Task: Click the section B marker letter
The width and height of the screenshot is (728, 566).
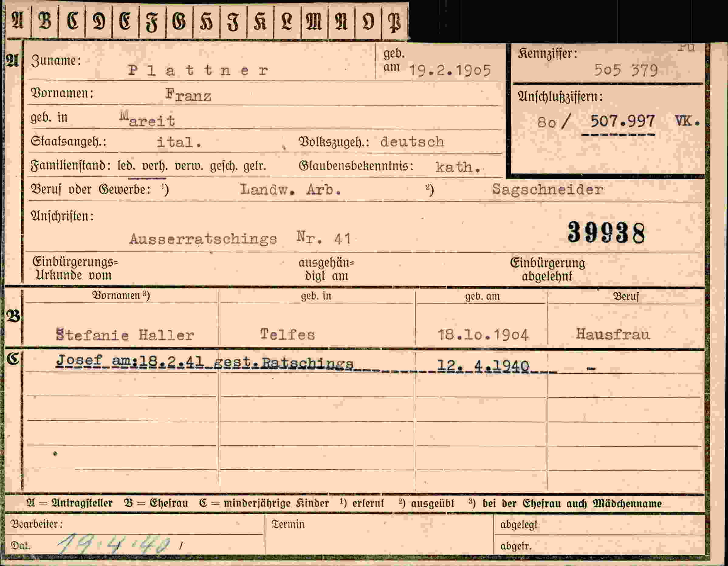Action: coord(13,316)
